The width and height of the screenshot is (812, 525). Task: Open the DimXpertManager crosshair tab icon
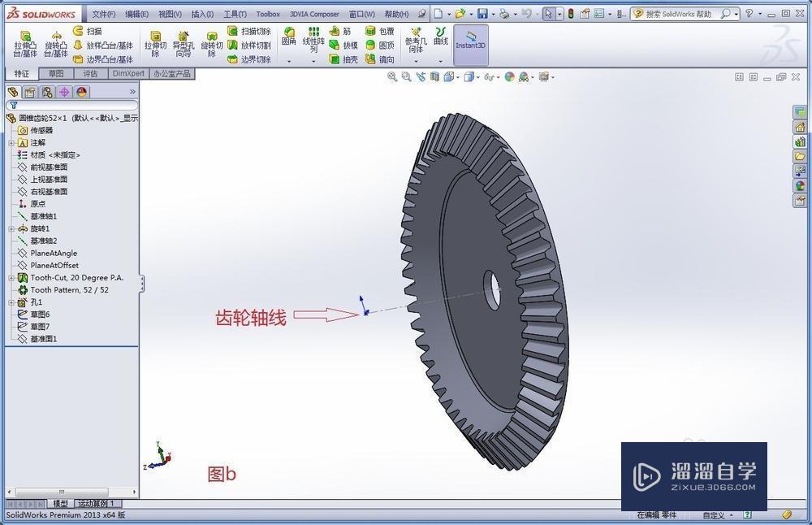pos(64,93)
